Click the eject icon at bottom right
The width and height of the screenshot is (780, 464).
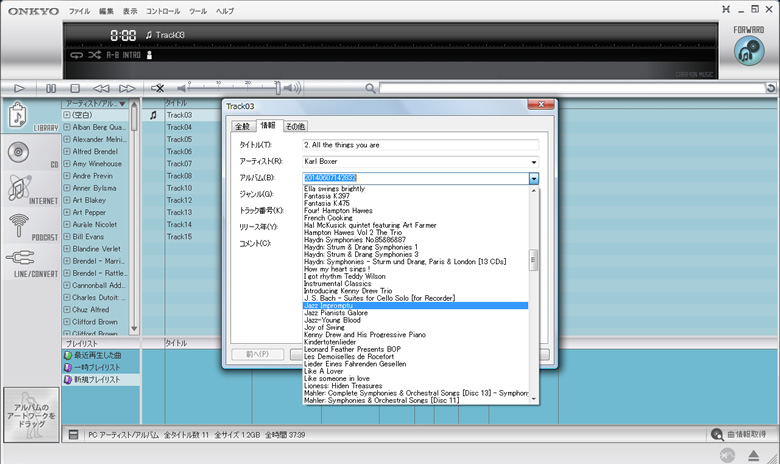754,455
